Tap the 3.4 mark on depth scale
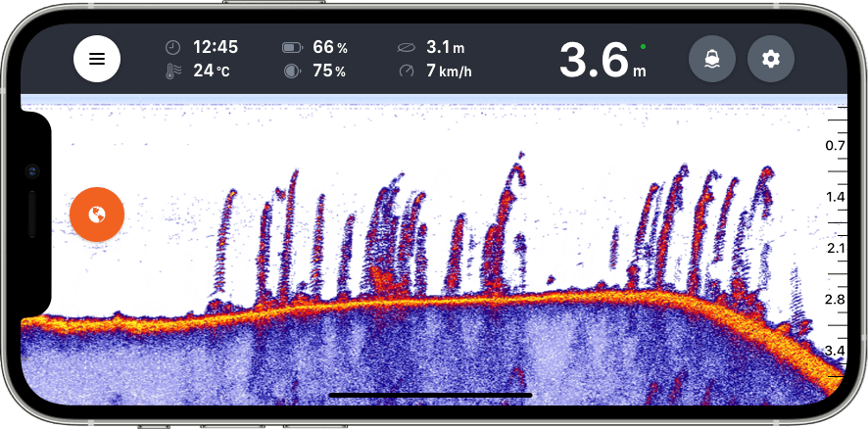868x429 pixels. pos(835,350)
